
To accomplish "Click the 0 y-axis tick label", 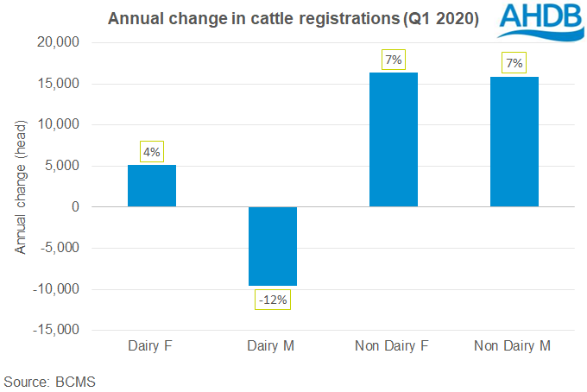I will click(76, 206).
